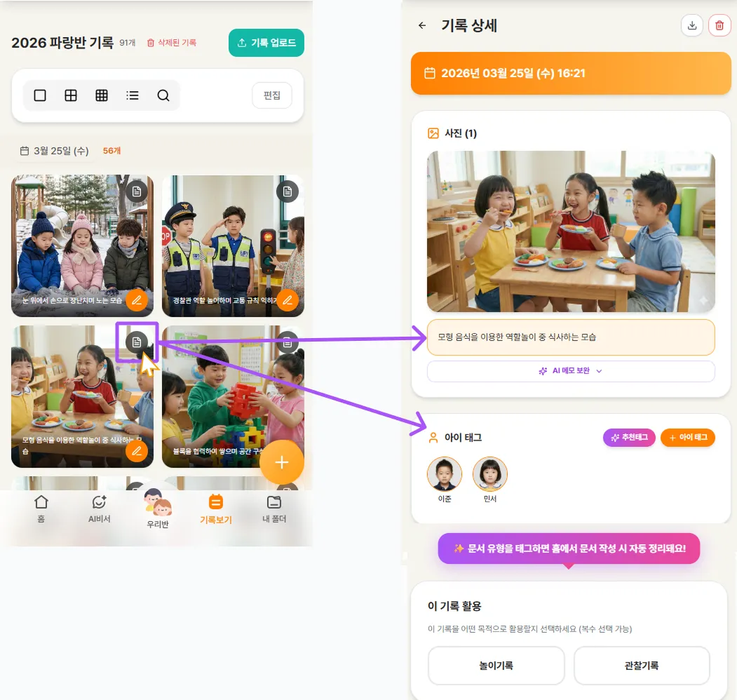The width and height of the screenshot is (737, 700).
Task: Open the 3월 25일 (수) date selector
Action: point(54,151)
